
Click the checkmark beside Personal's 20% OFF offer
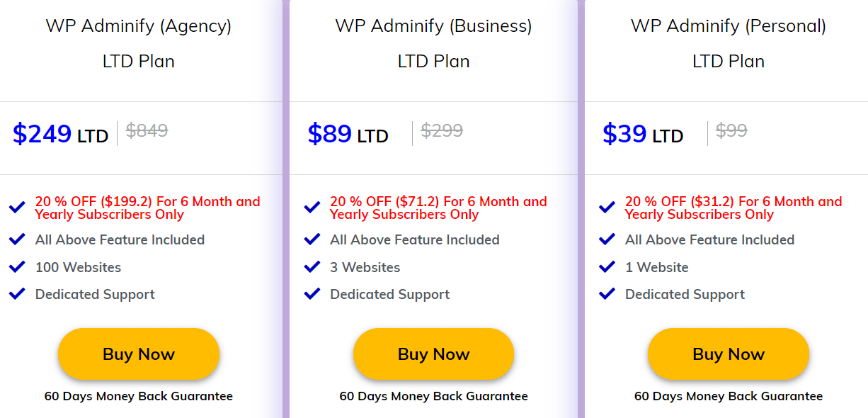click(x=606, y=206)
